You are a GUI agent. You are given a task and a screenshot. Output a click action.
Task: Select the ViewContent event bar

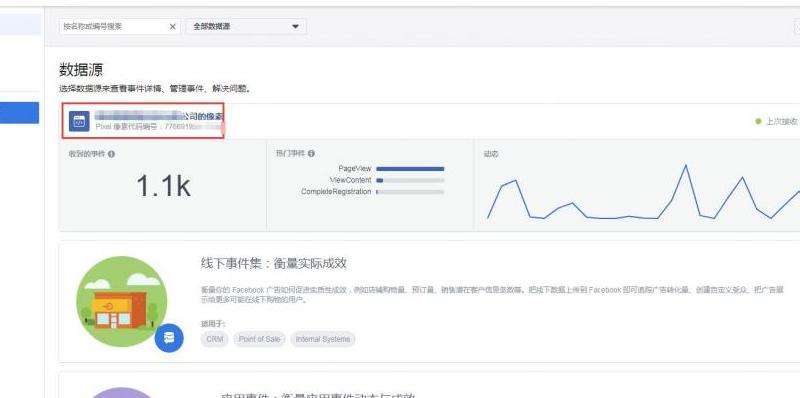[x=410, y=180]
